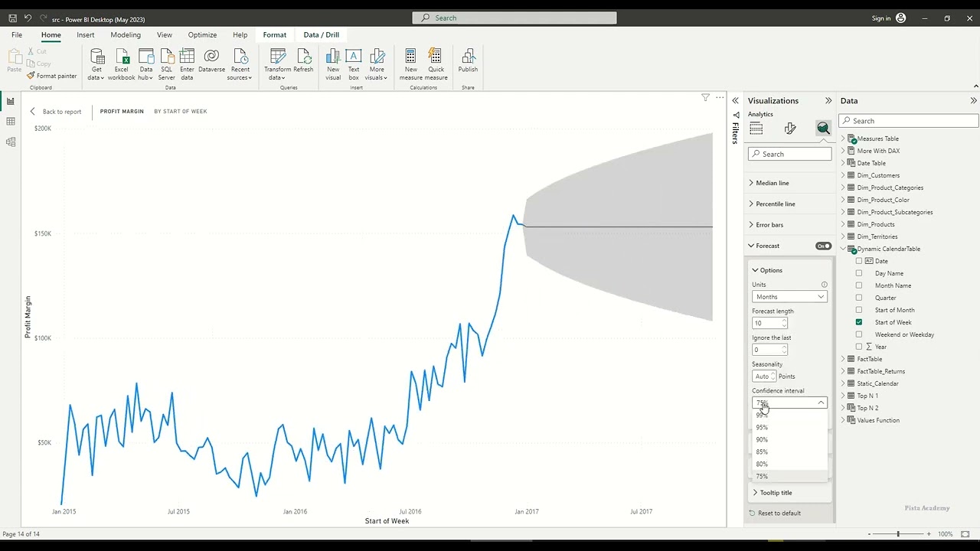
Task: Publish the report
Action: tap(468, 61)
